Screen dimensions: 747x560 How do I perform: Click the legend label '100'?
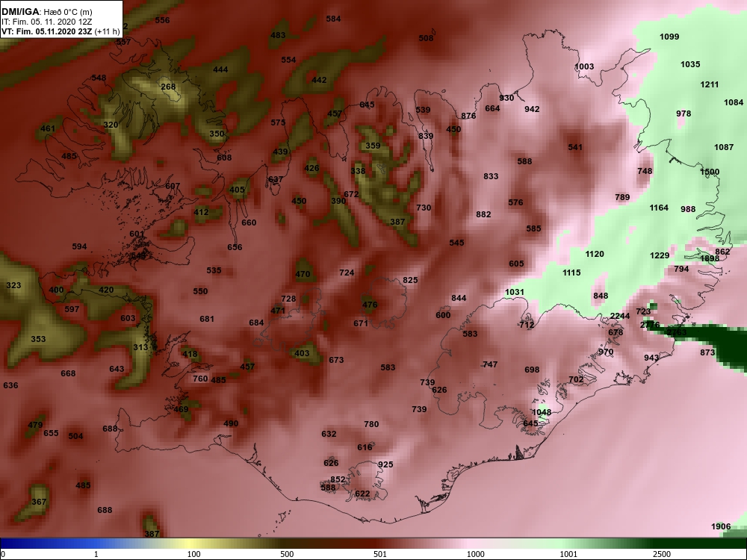[193, 554]
